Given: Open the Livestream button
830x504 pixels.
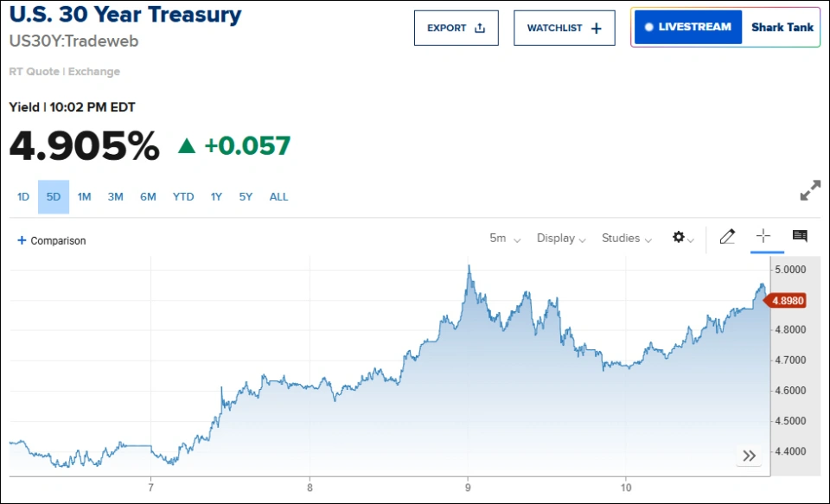Looking at the screenshot, I should [688, 27].
